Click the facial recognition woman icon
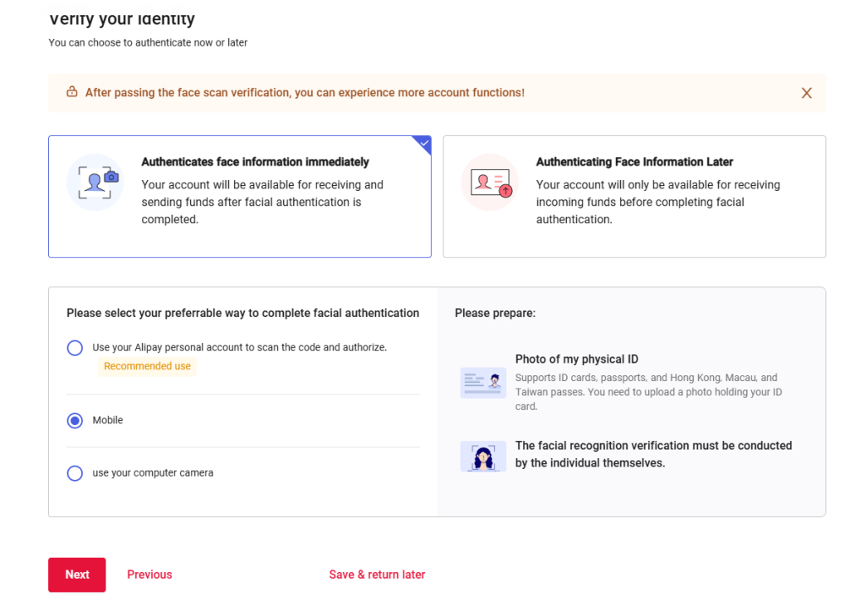The height and width of the screenshot is (616, 850). pyautogui.click(x=483, y=457)
